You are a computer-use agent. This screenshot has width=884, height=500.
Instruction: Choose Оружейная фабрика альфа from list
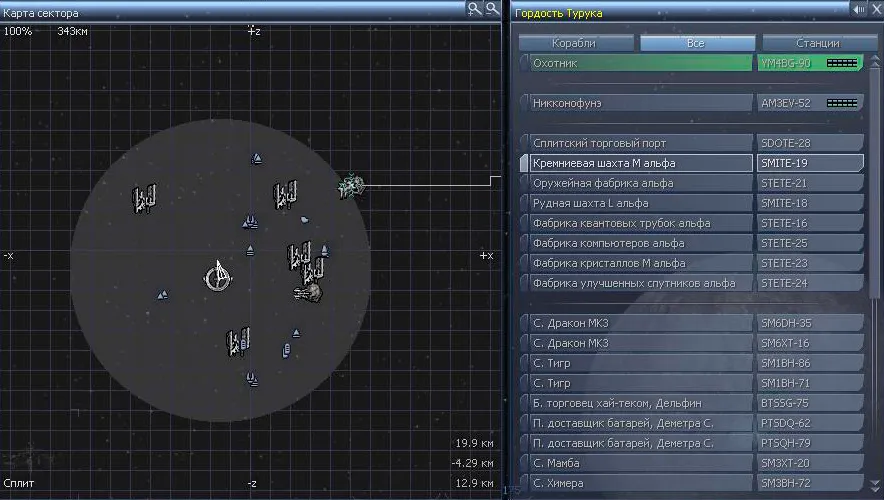(638, 183)
